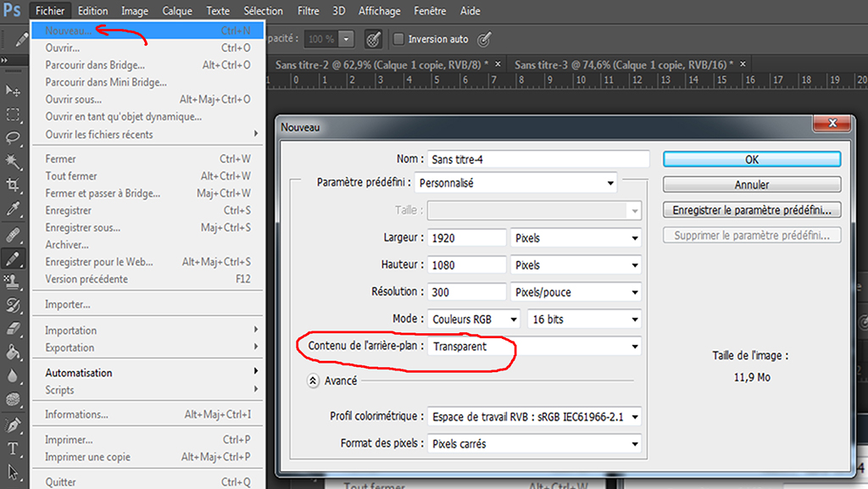
Task: Open the Format des pixels dropdown
Action: point(535,443)
